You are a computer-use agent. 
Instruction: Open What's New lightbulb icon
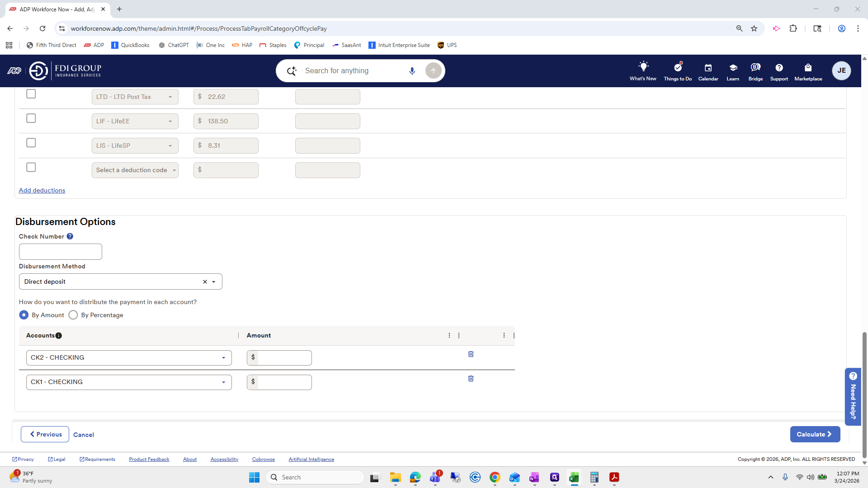click(643, 68)
